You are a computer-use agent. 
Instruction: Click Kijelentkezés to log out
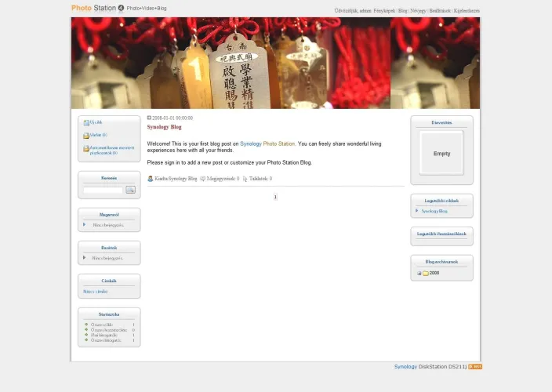(x=467, y=11)
